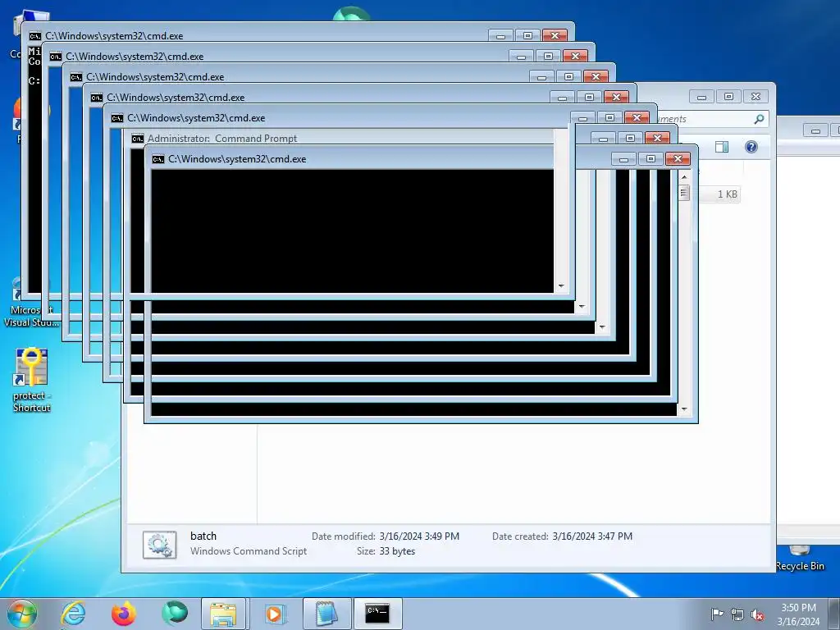Click the Windows Command Script type label
The image size is (840, 630).
[249, 551]
